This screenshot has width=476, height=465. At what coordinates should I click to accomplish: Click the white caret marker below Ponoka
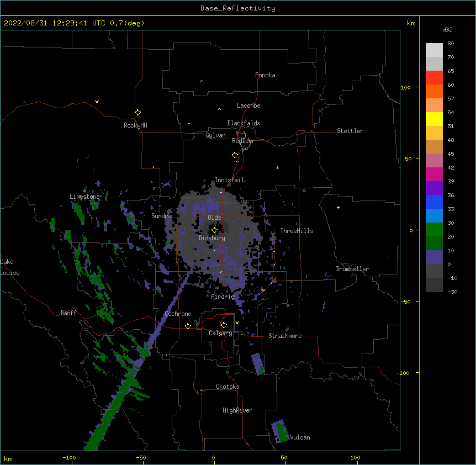[202, 81]
